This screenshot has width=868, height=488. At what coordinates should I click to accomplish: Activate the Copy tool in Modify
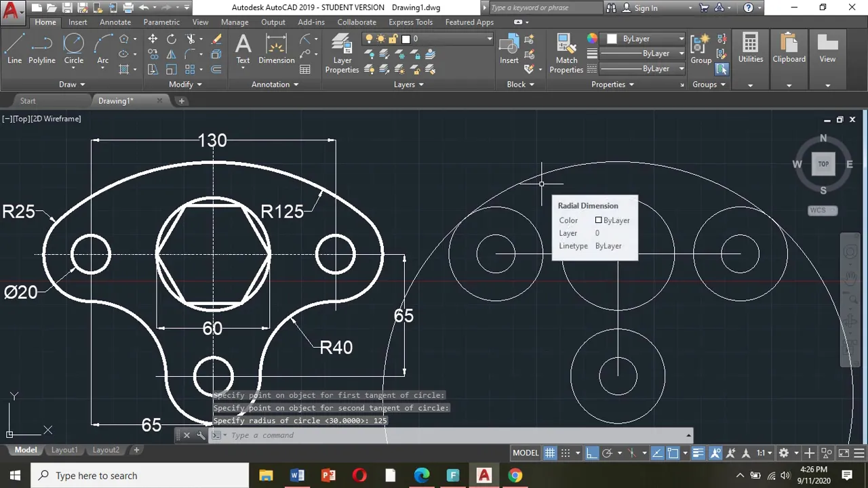[x=153, y=54]
